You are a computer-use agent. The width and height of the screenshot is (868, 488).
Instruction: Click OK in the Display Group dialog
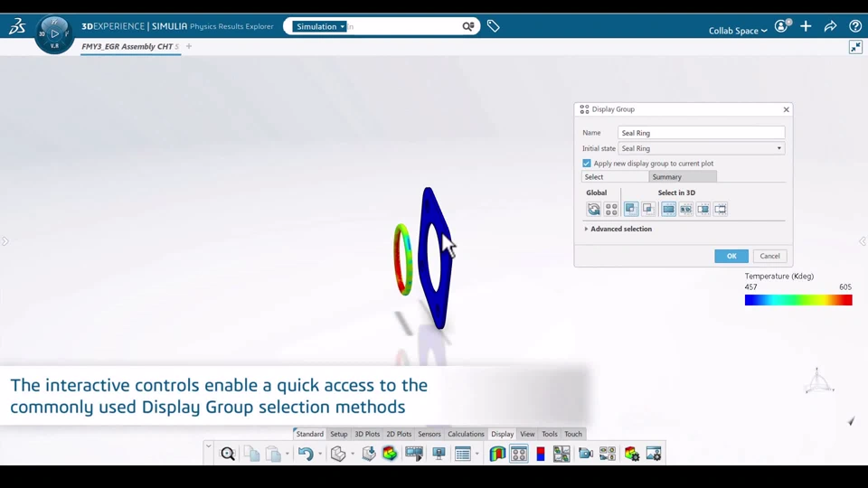tap(731, 256)
